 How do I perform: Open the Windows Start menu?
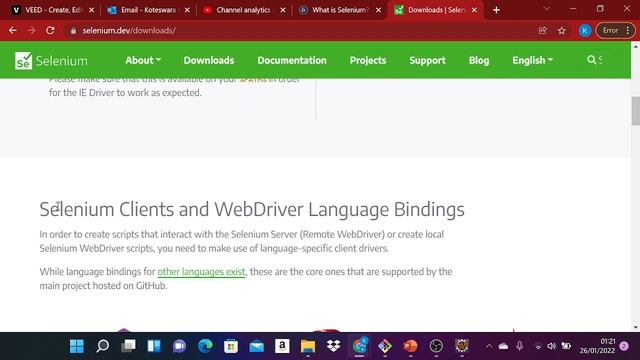[x=77, y=346]
